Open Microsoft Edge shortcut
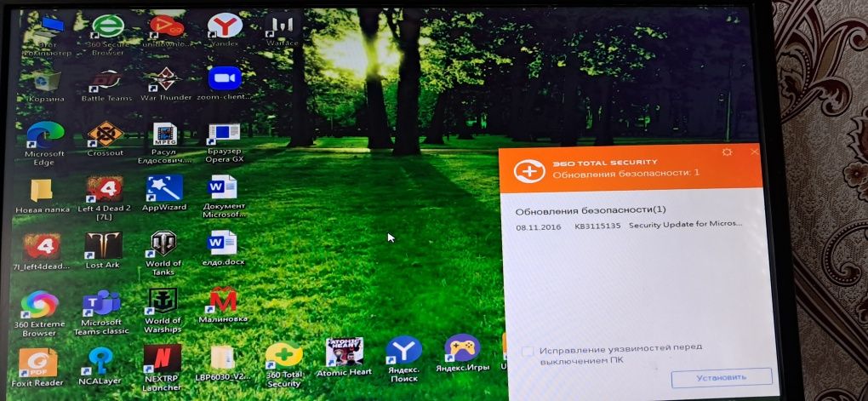This screenshot has height=401, width=868. point(44,144)
